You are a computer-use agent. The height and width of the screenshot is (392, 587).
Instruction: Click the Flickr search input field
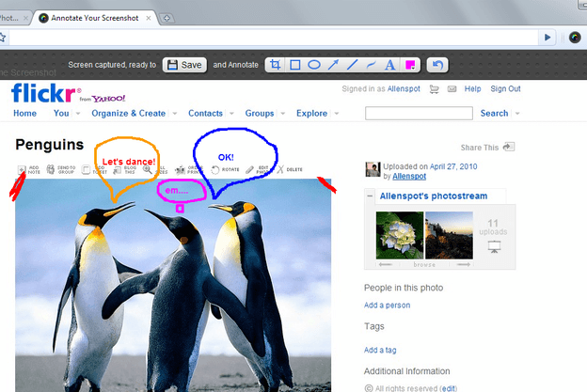pyautogui.click(x=419, y=114)
